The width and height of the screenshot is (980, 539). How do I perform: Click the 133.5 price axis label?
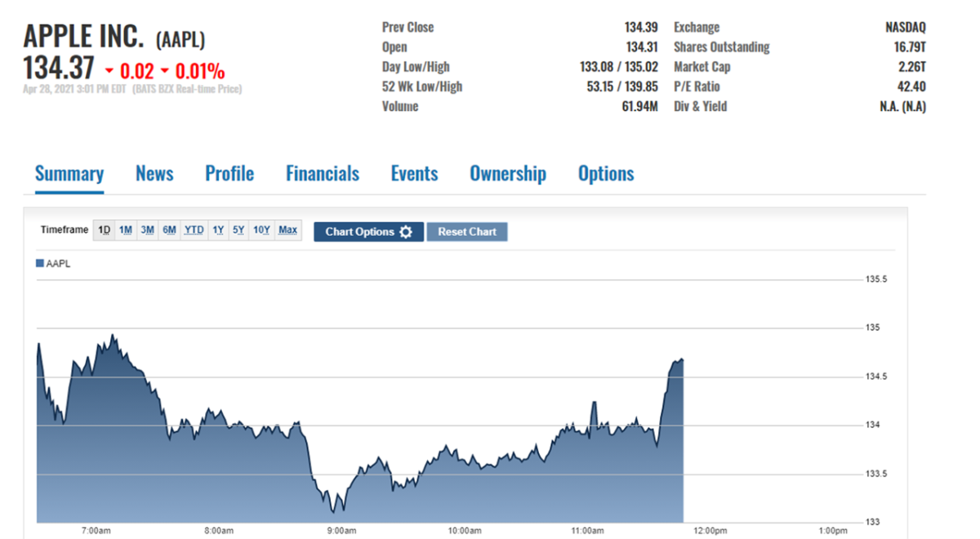(876, 474)
